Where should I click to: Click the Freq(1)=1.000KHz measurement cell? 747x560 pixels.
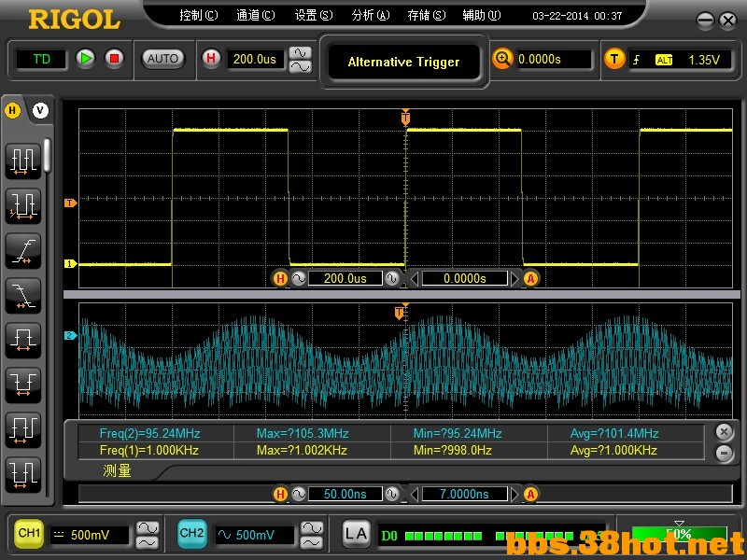coord(156,450)
